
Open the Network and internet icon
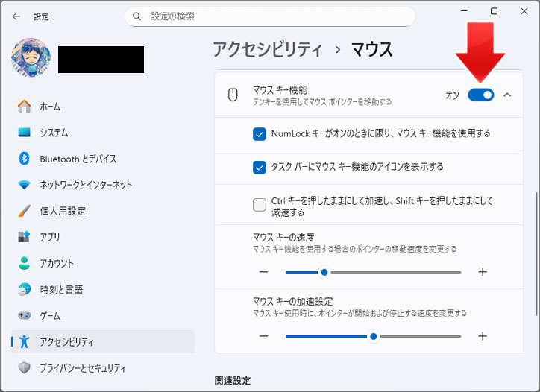24,185
